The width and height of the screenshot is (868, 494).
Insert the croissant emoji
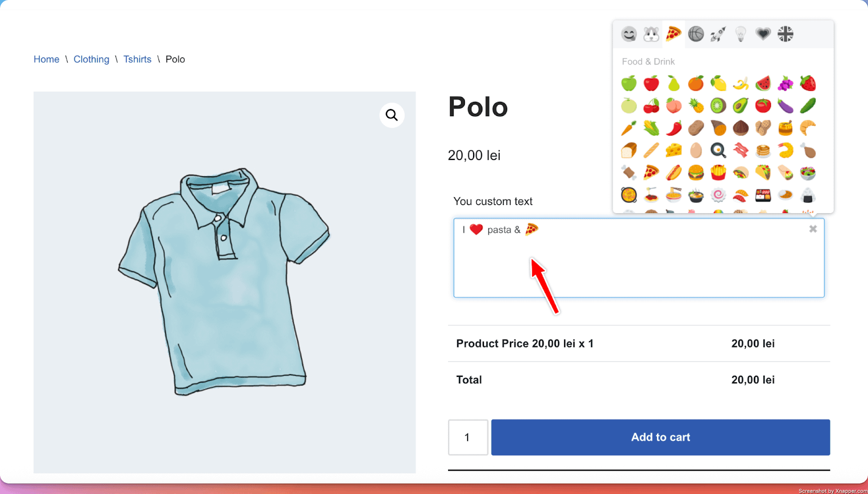808,127
